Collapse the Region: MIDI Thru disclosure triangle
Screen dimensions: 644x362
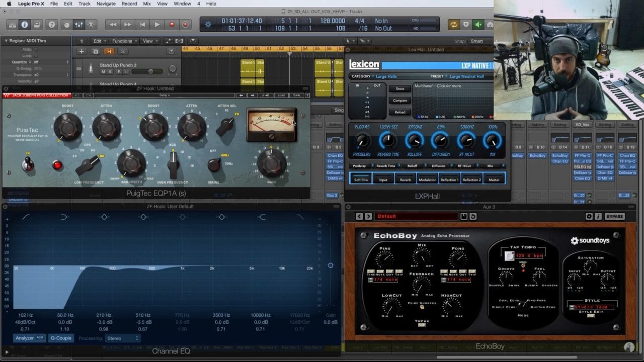coord(6,41)
